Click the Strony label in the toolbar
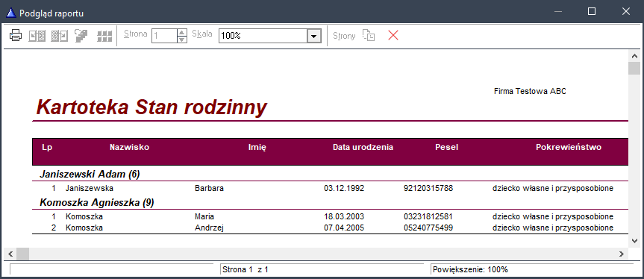Screen dimensions: 644x279 pos(344,36)
